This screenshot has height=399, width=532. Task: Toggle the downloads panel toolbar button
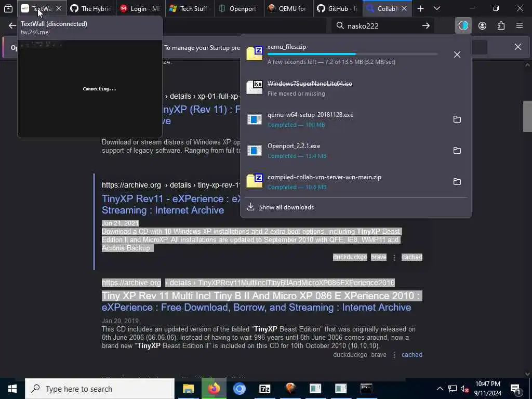(x=463, y=26)
